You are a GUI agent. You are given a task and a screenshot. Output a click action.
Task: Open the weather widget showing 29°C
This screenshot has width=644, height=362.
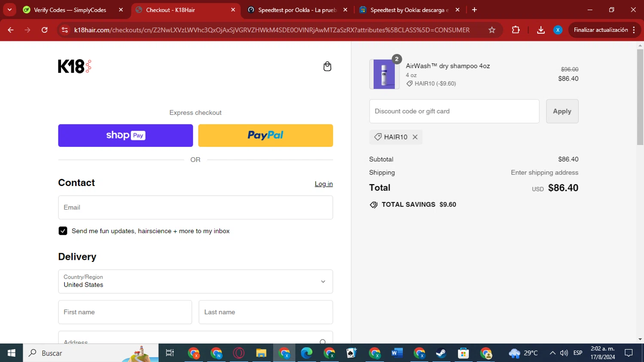(523, 353)
